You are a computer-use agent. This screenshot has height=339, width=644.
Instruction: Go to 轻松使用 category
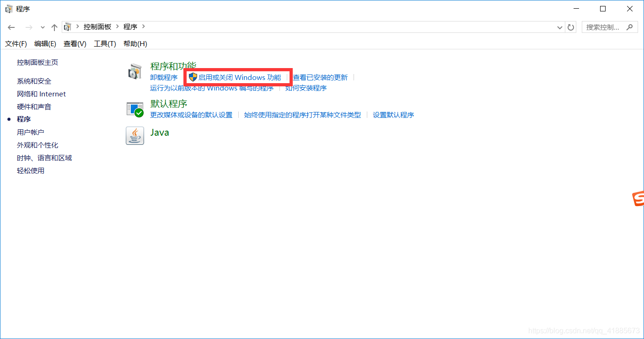(x=31, y=171)
